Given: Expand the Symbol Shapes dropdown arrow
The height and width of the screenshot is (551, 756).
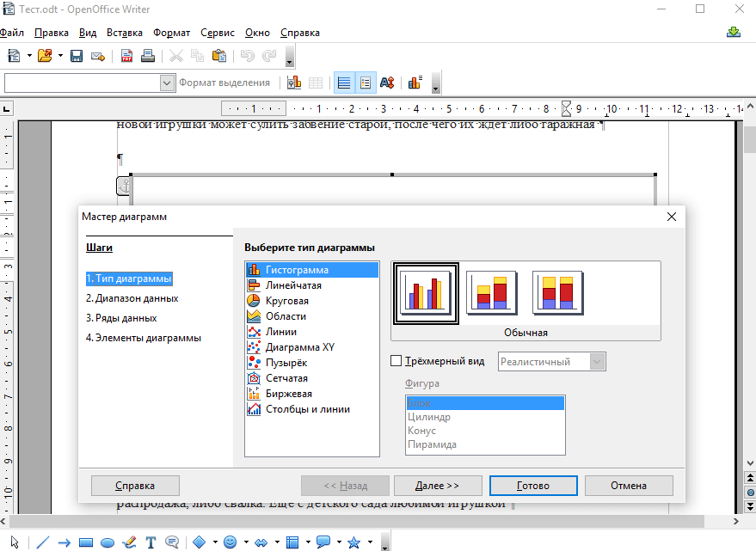Looking at the screenshot, I should point(246,542).
